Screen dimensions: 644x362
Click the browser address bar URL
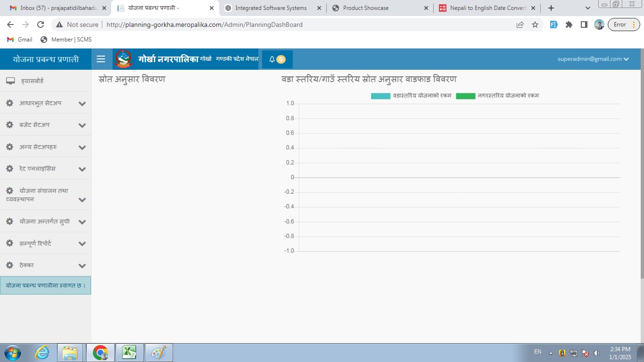tap(205, 25)
